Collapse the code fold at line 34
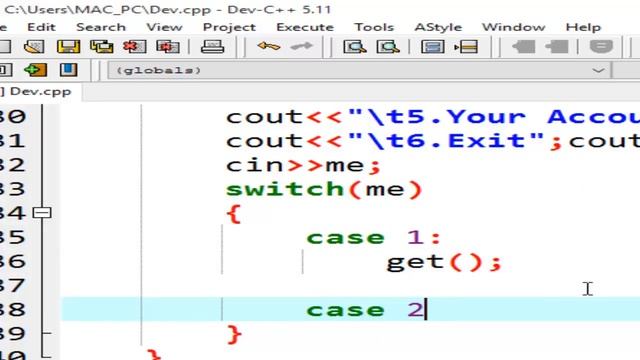This screenshot has width=640, height=360. 42,213
